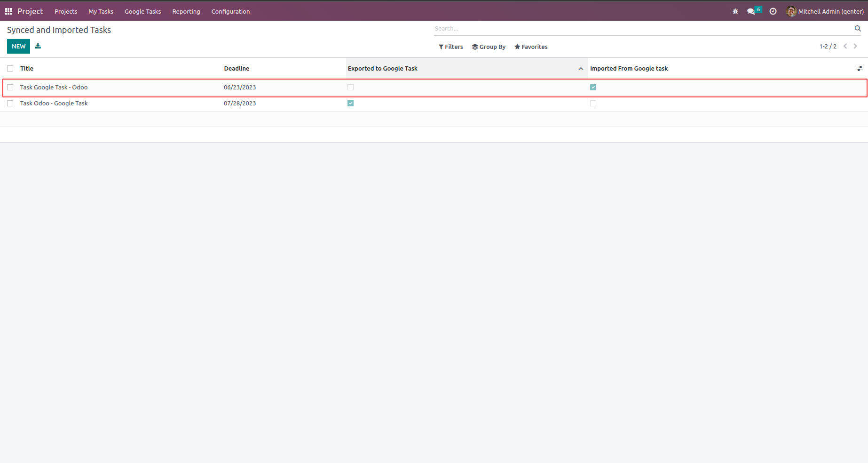Open the Group By dropdown
Screen dimensions: 868x463
489,47
